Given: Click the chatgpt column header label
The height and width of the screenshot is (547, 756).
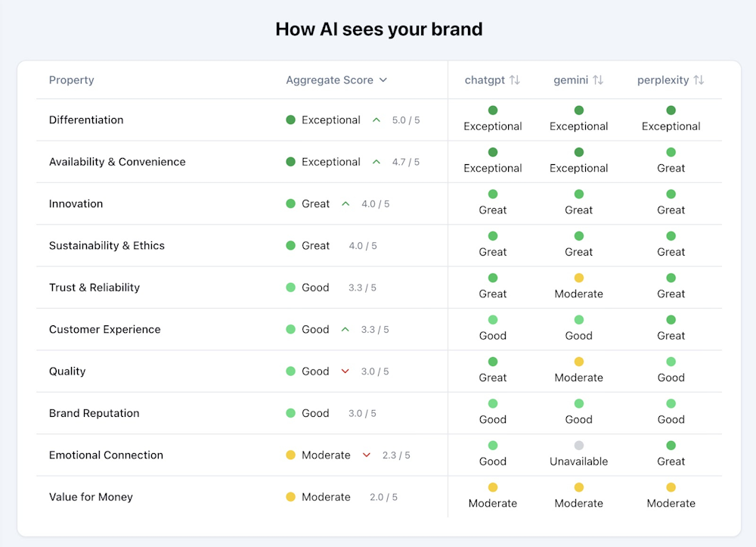Looking at the screenshot, I should point(485,80).
